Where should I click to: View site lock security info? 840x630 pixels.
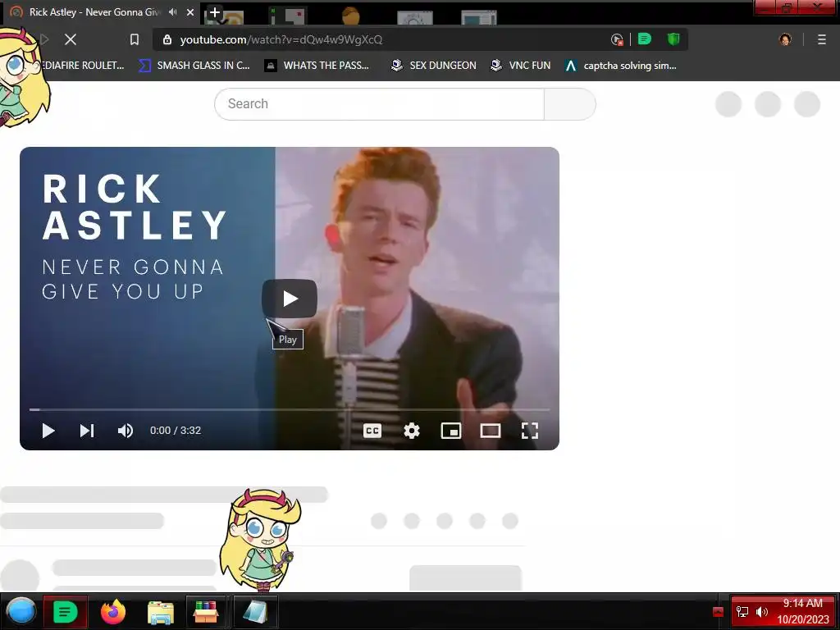[167, 39]
